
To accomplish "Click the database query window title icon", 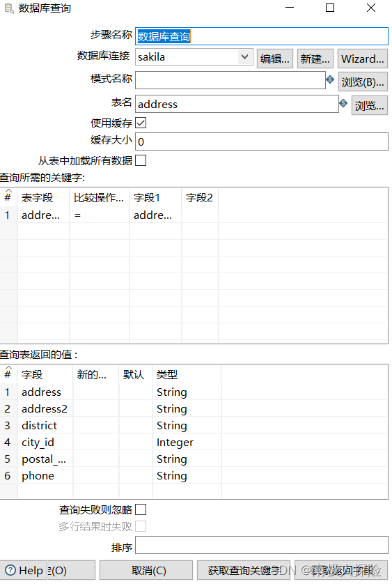I will [x=9, y=8].
